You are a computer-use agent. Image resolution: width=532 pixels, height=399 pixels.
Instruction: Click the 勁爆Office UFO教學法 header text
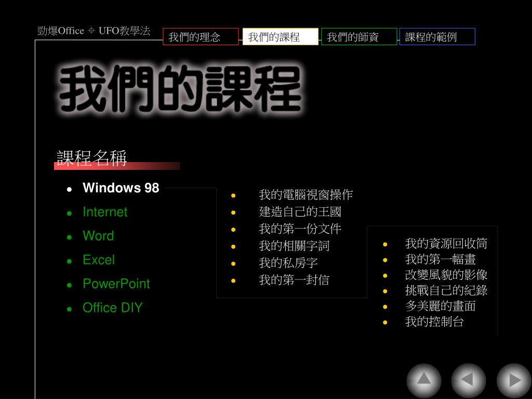[94, 31]
